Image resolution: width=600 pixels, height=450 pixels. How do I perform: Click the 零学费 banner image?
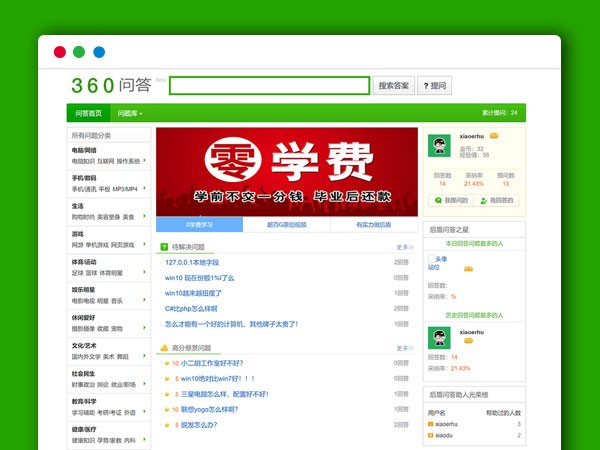pos(287,170)
